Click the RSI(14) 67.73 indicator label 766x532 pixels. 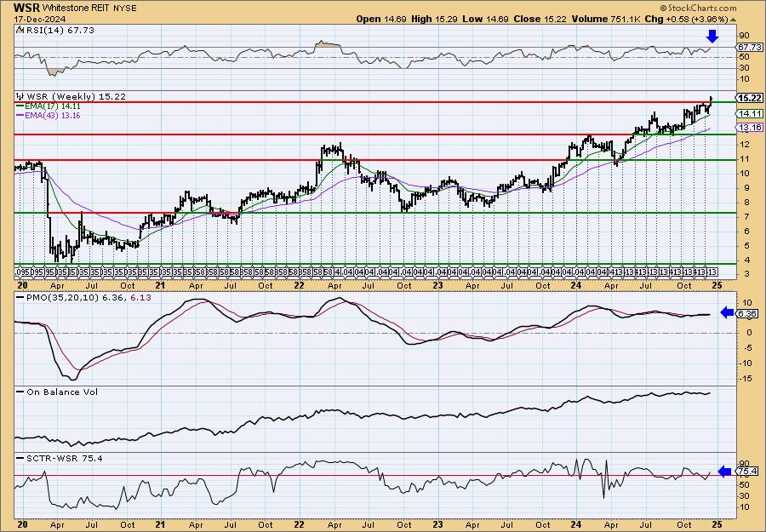tap(60, 31)
